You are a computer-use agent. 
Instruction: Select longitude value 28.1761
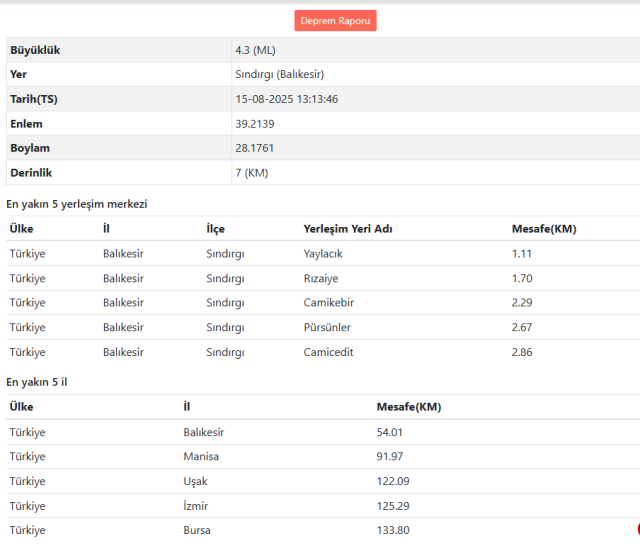point(254,148)
